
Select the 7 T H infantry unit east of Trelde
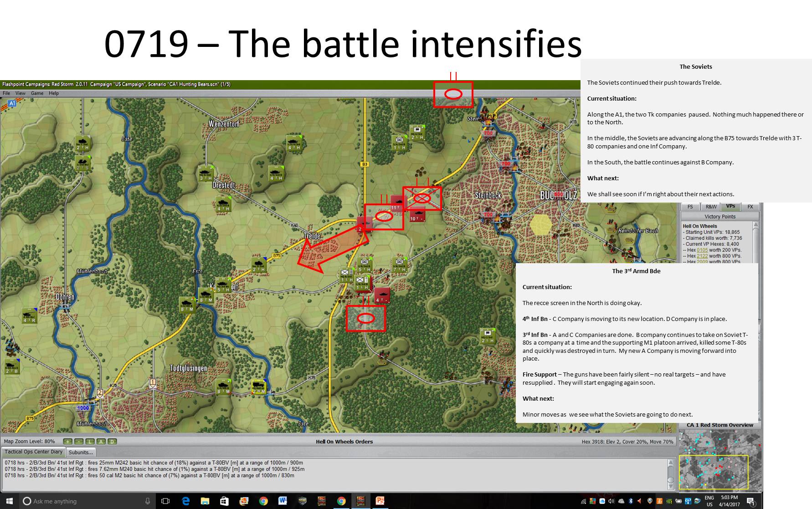(x=400, y=265)
